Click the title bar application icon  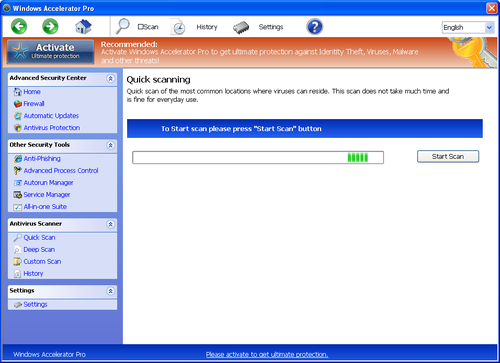(x=6, y=8)
